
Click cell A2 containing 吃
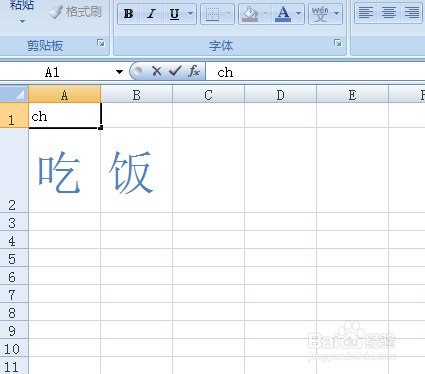[65, 170]
